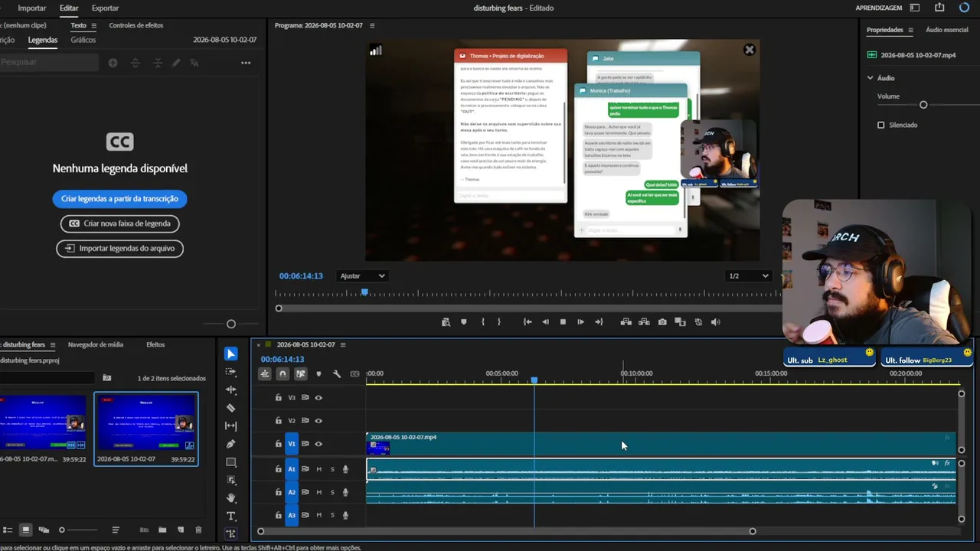This screenshot has height=551, width=980.
Task: Collapse the Áudio section in Propriedades
Action: [x=870, y=78]
